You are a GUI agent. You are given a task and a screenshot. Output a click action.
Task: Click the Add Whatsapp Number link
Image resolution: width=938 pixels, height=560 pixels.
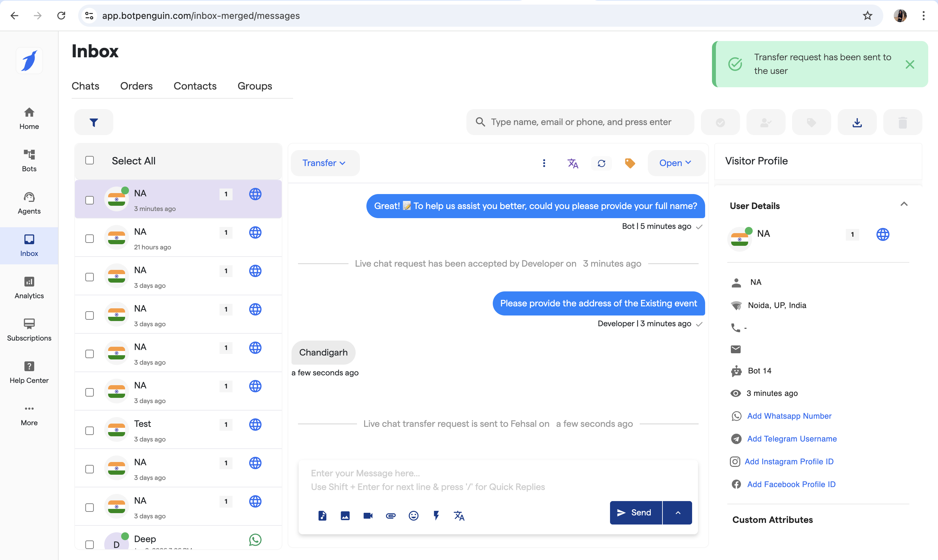pos(789,416)
